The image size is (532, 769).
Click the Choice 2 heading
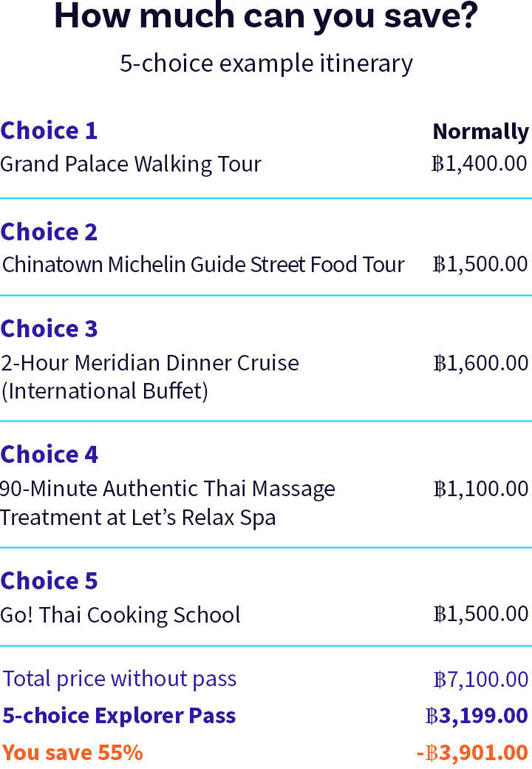point(49,231)
